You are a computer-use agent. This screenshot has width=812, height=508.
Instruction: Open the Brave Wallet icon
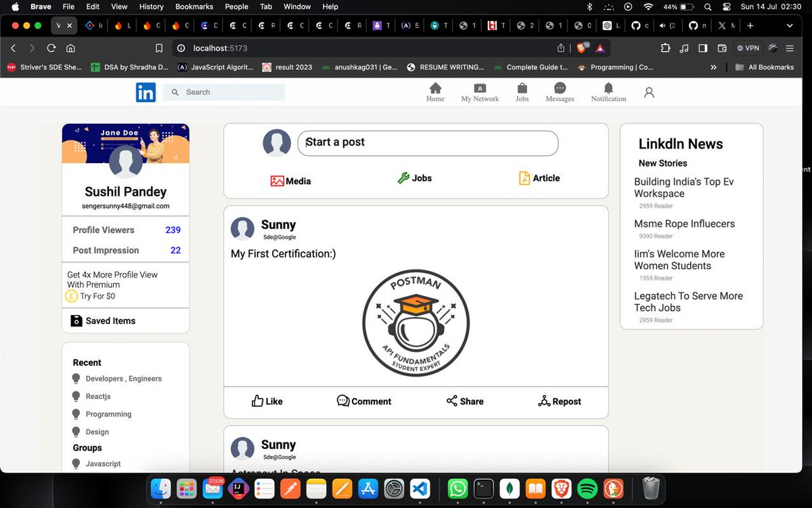pos(722,48)
